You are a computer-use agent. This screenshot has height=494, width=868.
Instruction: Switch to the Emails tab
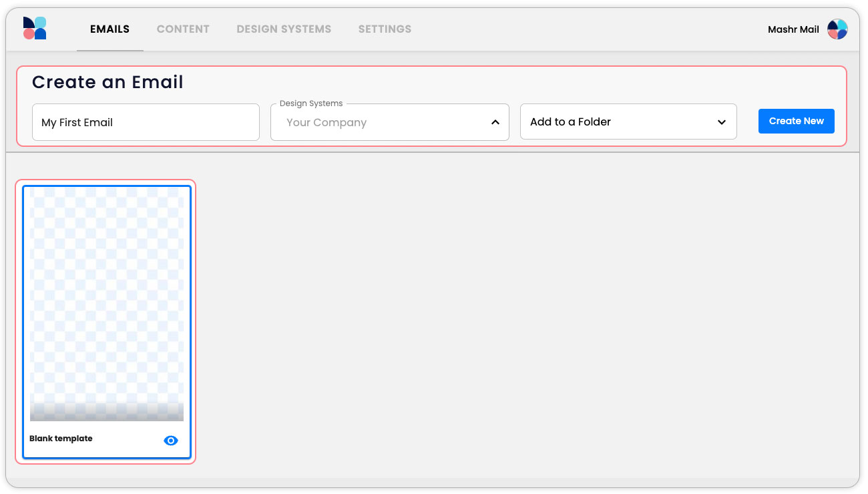tap(110, 29)
